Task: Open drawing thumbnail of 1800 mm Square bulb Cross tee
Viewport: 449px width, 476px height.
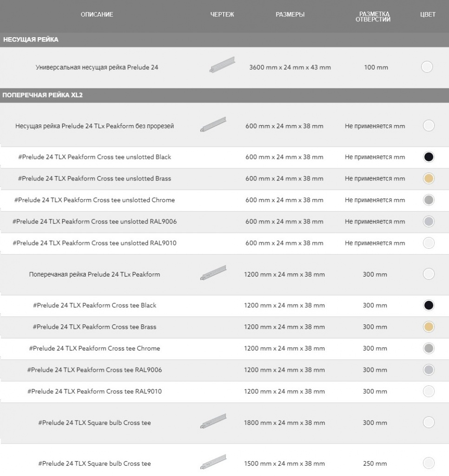Action: 213,421
